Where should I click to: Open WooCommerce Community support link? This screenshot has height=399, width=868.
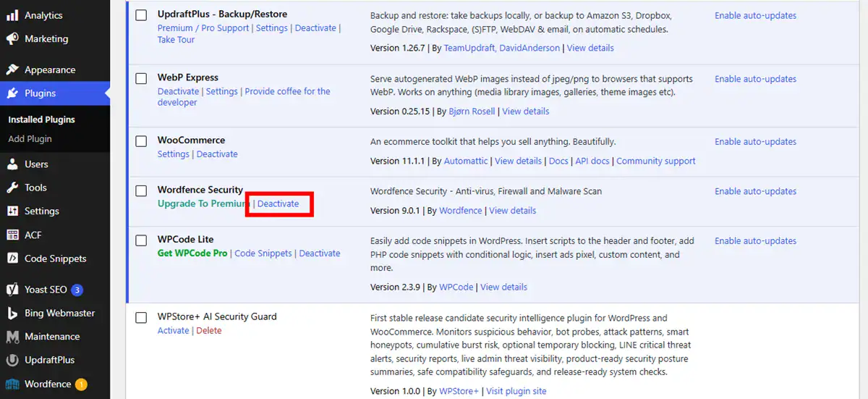click(x=656, y=161)
